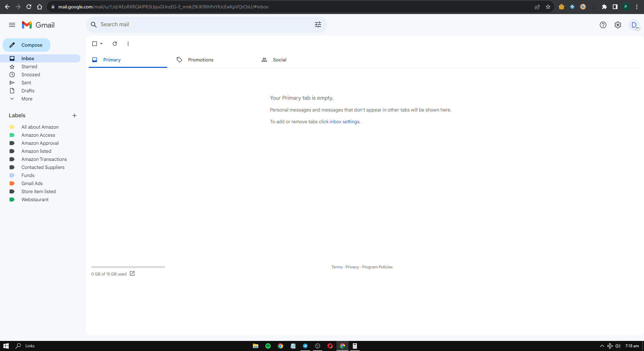Image resolution: width=644 pixels, height=351 pixels.
Task: Click the Gmail logo
Action: (38, 25)
